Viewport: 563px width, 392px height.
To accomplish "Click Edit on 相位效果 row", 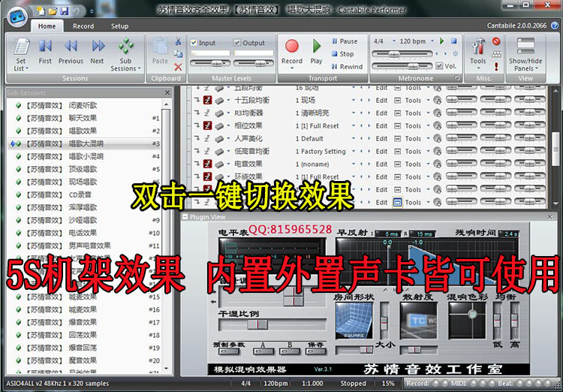I will pyautogui.click(x=381, y=125).
